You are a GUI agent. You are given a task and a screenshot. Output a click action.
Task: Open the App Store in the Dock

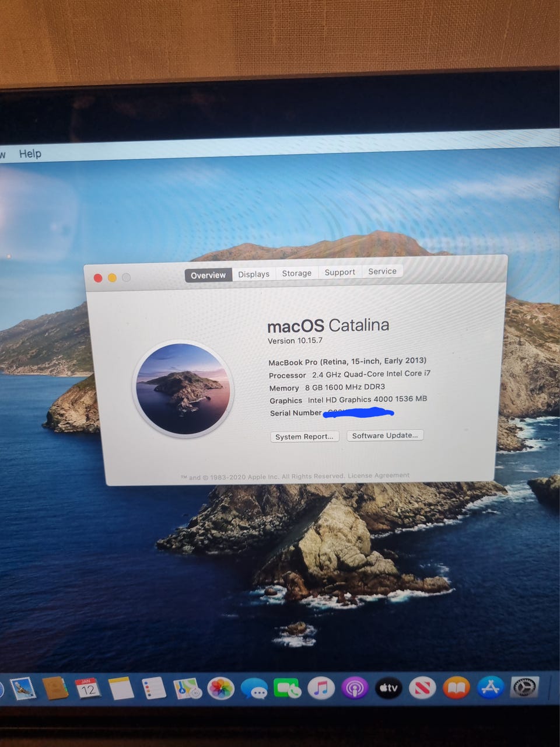[491, 687]
